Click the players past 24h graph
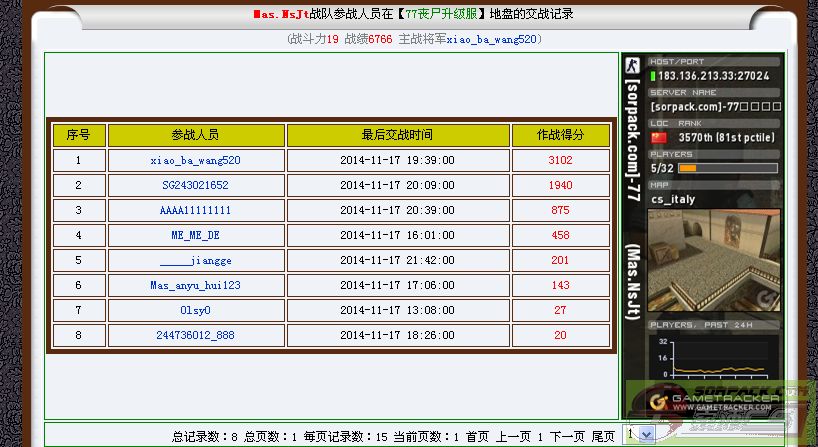The height and width of the screenshot is (447, 818). pos(714,358)
